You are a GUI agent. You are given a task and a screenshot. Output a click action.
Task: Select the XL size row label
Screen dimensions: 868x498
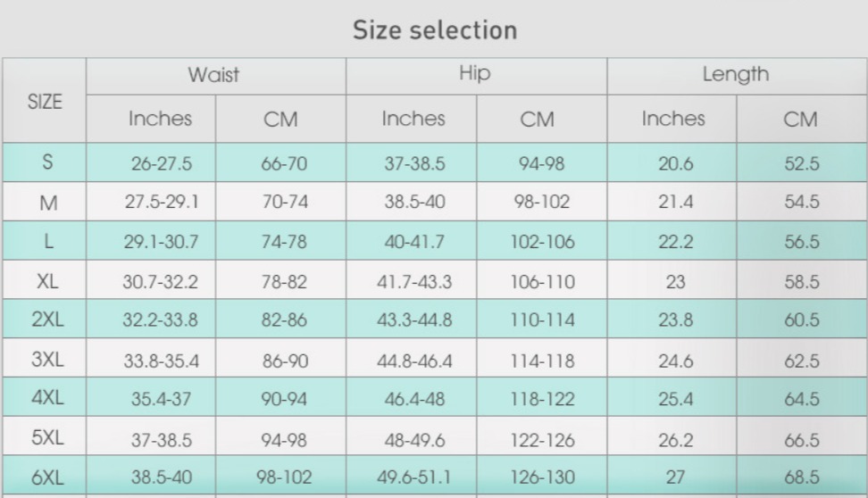click(47, 281)
